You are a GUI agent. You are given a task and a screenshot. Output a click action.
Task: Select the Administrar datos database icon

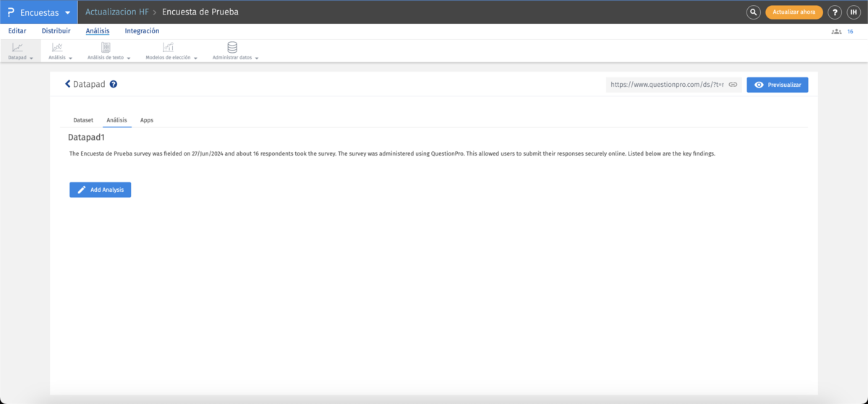coord(232,47)
